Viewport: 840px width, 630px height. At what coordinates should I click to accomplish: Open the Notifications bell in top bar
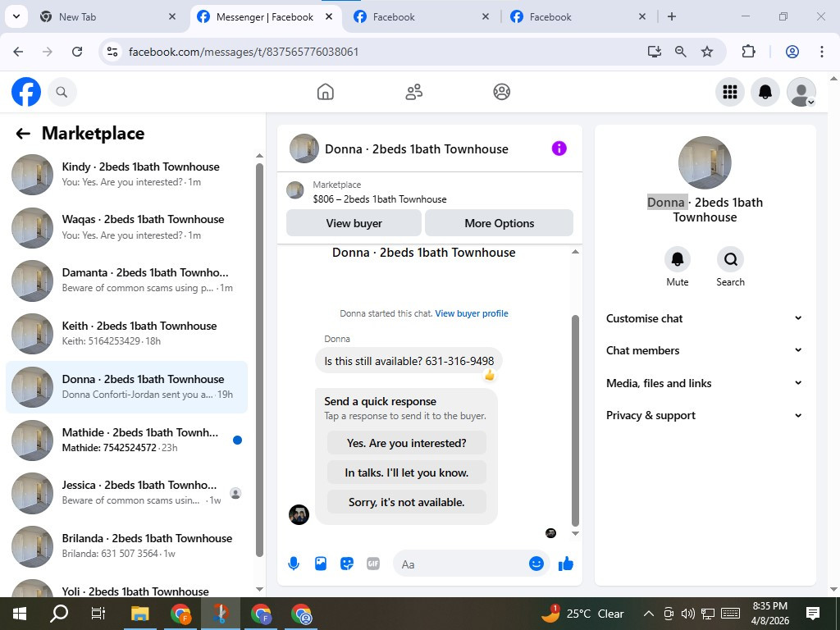pyautogui.click(x=765, y=92)
